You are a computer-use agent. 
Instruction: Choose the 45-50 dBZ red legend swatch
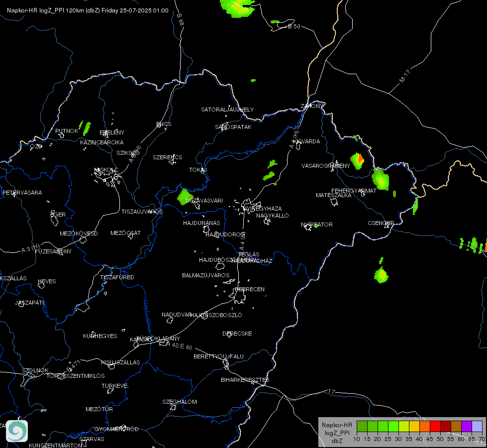tap(435, 426)
